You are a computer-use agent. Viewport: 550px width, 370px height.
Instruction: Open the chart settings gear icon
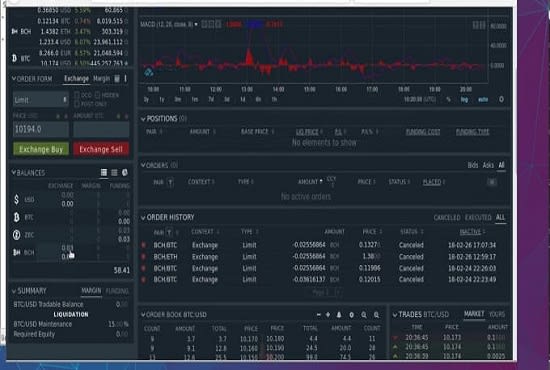pyautogui.click(x=501, y=100)
